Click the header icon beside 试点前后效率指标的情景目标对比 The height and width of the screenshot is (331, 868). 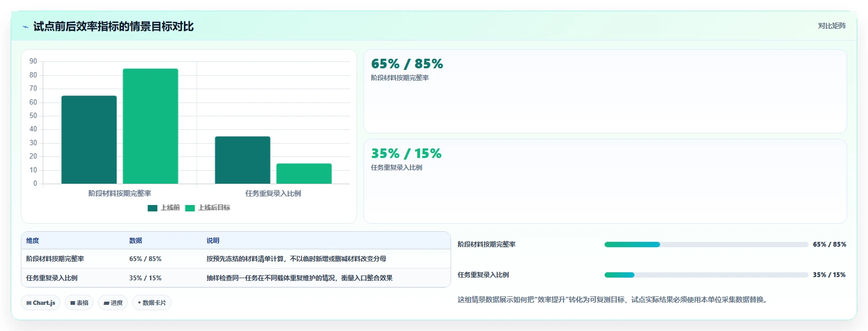(x=25, y=27)
